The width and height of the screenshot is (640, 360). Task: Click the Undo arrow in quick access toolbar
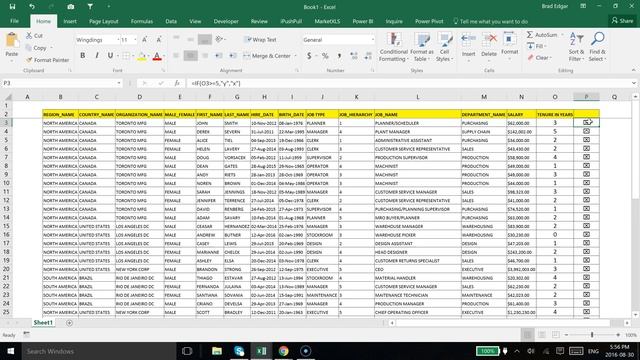32,7
